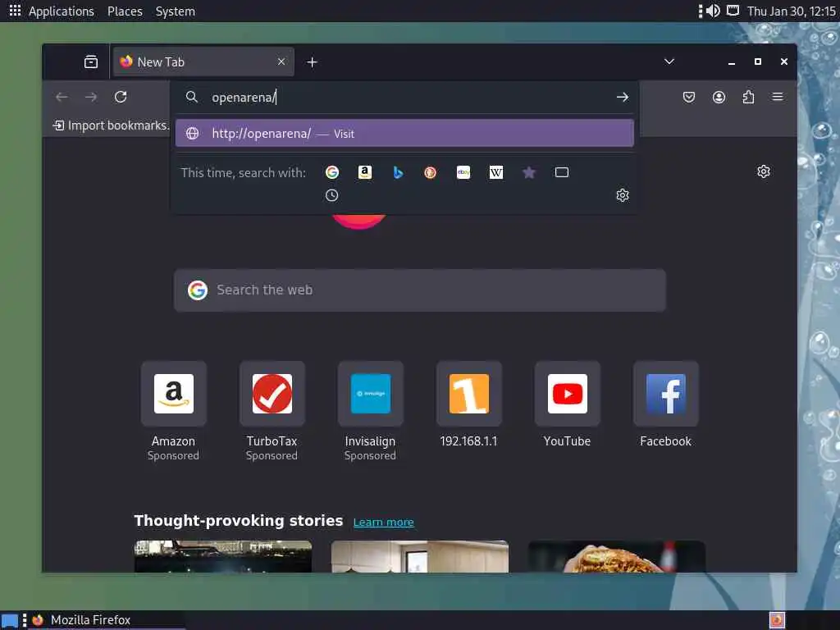Search with eBay engine icon
Viewport: 840px width, 630px height.
463,172
